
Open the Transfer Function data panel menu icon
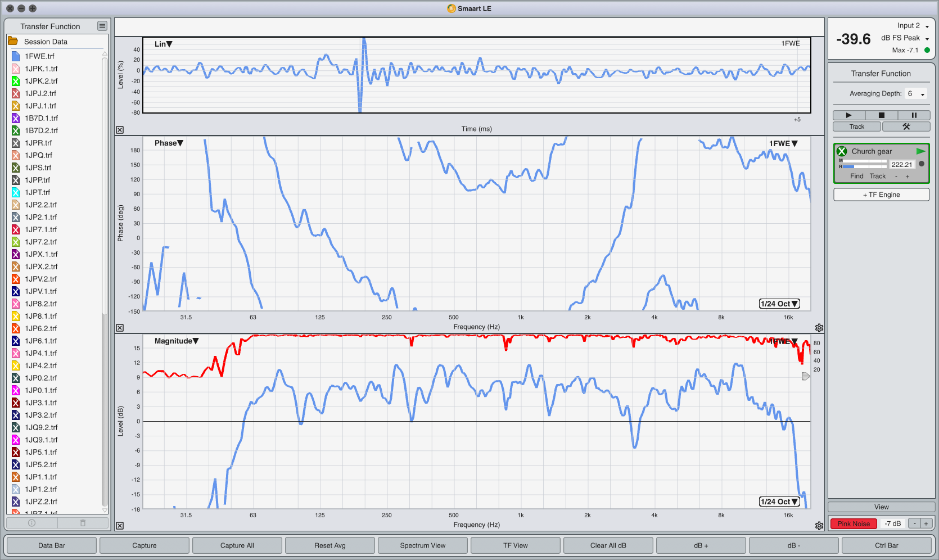pos(102,26)
